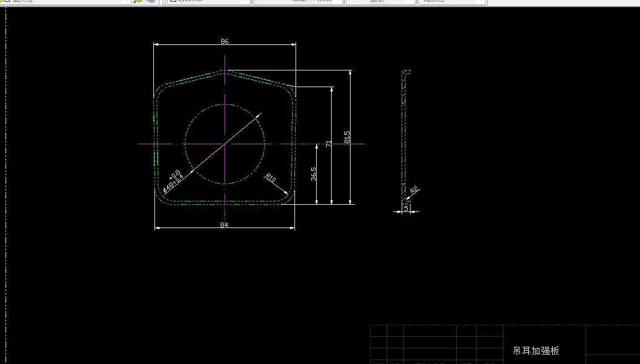The image size is (640, 364).
Task: Click the 5 thickness dimension on side view
Action: pyautogui.click(x=406, y=208)
